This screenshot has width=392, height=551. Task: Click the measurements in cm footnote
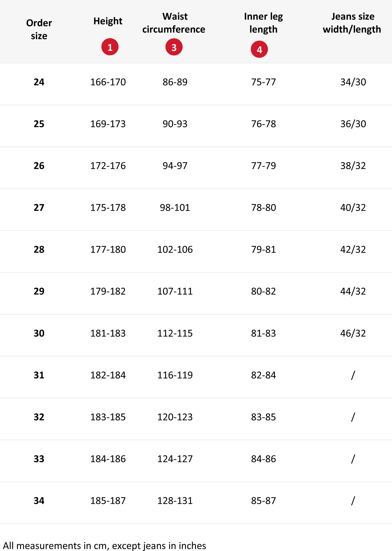click(x=104, y=546)
